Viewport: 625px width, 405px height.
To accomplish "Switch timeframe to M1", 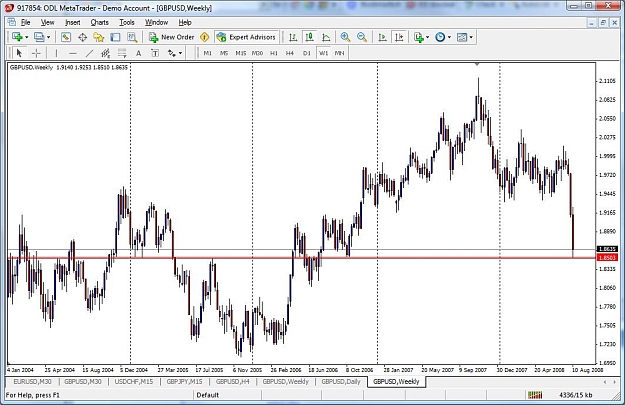I will tap(207, 53).
